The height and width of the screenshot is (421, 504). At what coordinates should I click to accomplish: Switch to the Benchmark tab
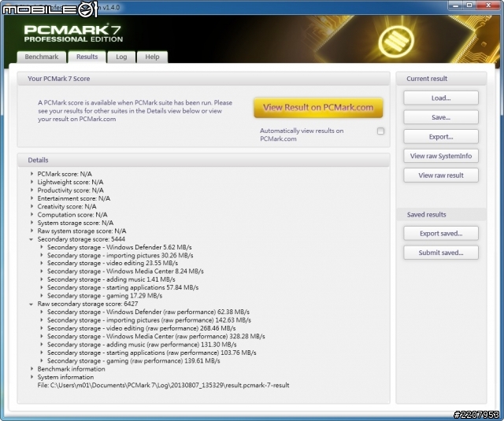click(42, 57)
